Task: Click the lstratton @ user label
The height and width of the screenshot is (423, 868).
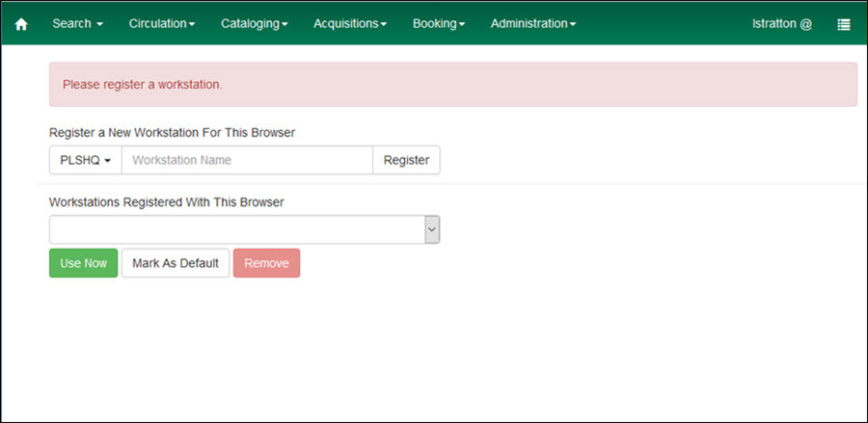Action: (782, 24)
